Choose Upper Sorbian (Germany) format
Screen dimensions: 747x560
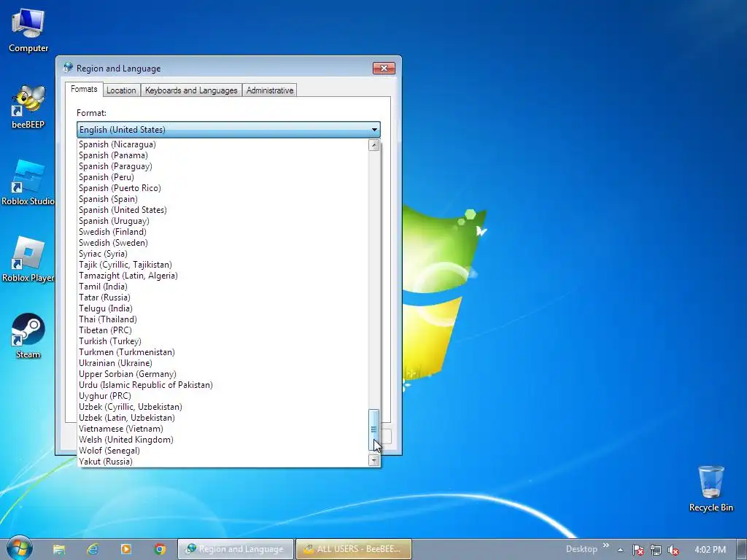[223, 374]
